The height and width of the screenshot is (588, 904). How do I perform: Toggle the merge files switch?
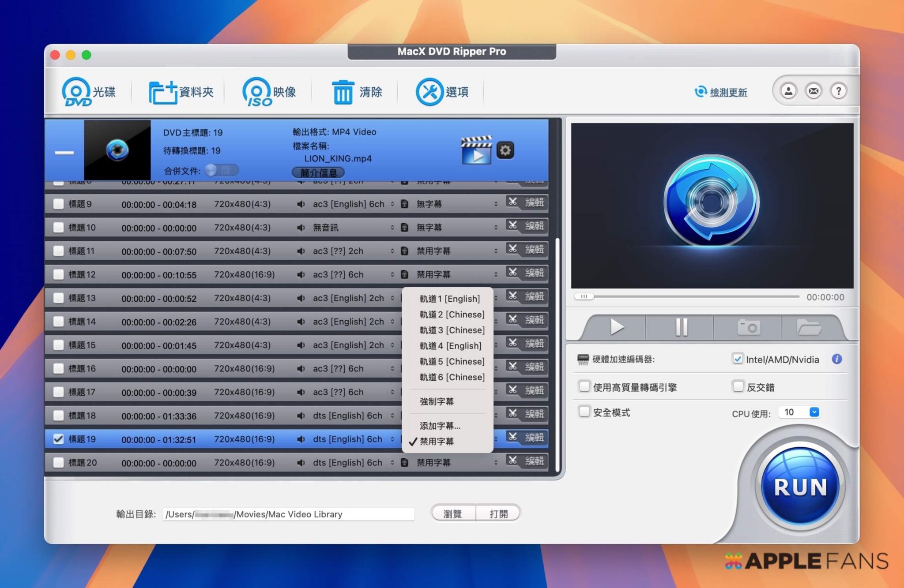[222, 170]
